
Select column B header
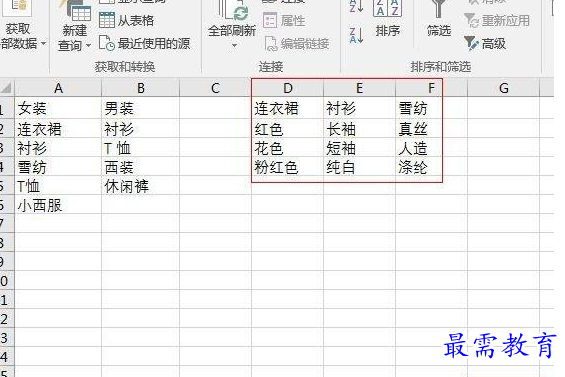coord(141,88)
